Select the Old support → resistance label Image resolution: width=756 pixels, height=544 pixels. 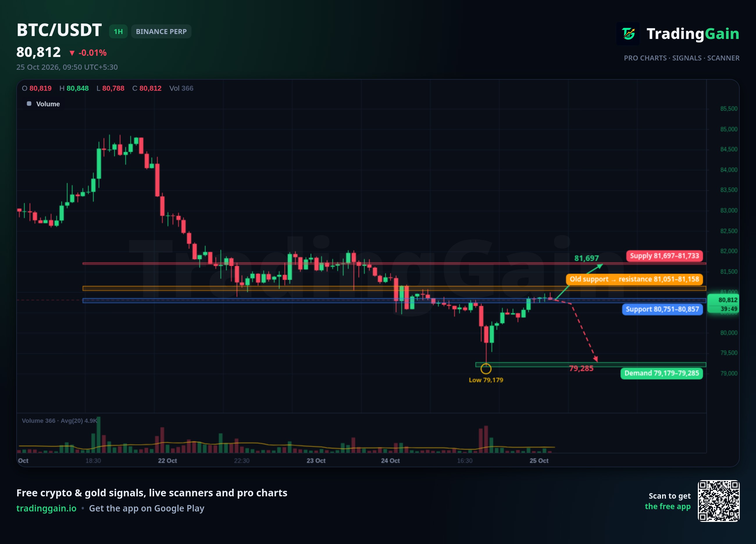[x=634, y=279]
